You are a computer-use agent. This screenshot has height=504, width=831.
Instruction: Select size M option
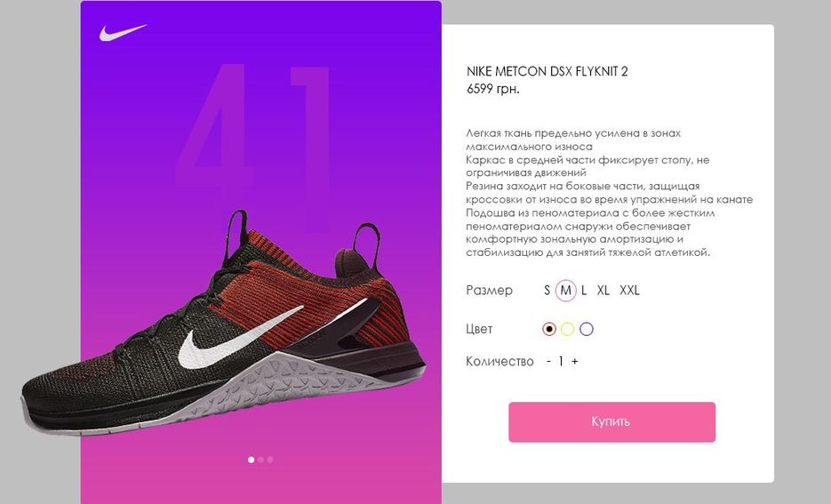pyautogui.click(x=565, y=291)
